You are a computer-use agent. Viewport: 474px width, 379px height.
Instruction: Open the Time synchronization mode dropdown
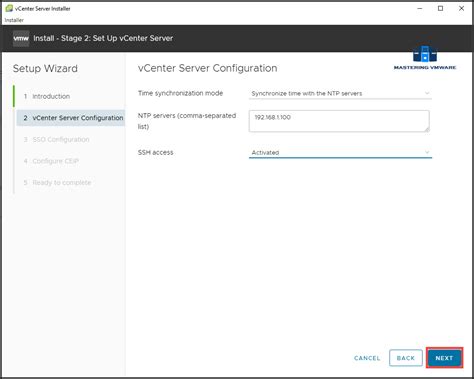coord(340,93)
